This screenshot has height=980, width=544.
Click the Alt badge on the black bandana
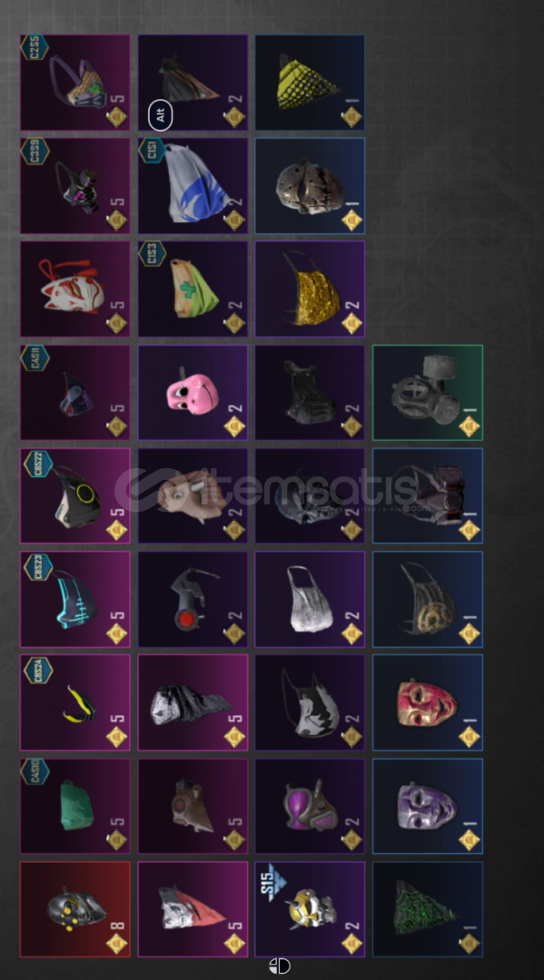tap(160, 115)
